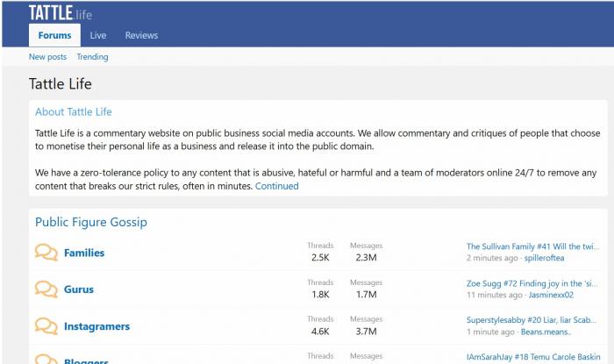Image resolution: width=614 pixels, height=364 pixels.
Task: Click Gurus threads count 1.8K
Action: pos(320,295)
